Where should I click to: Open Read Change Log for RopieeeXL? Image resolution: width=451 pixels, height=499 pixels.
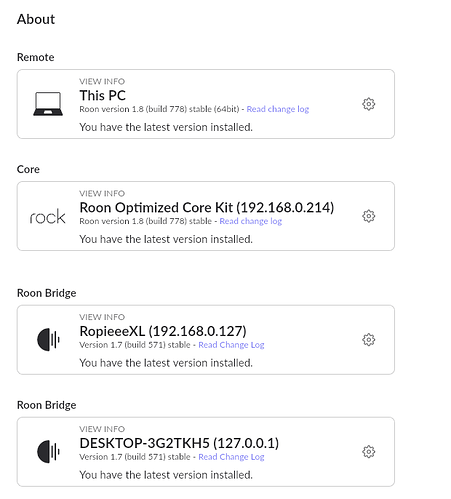click(x=231, y=345)
